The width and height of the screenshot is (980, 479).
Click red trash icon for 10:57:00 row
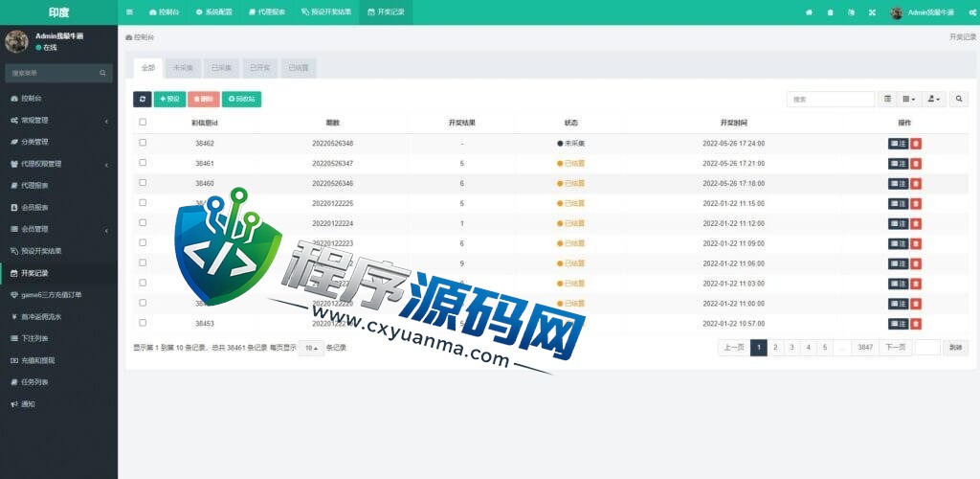pos(916,324)
